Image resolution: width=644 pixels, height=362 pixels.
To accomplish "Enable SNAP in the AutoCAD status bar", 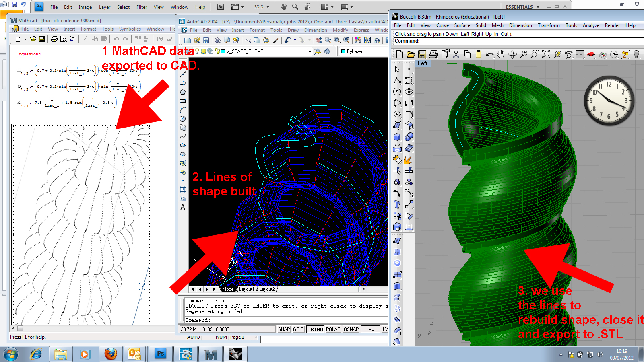I will pyautogui.click(x=284, y=329).
